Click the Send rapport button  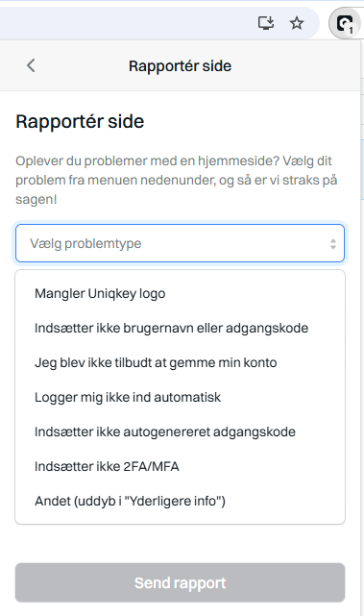[180, 582]
